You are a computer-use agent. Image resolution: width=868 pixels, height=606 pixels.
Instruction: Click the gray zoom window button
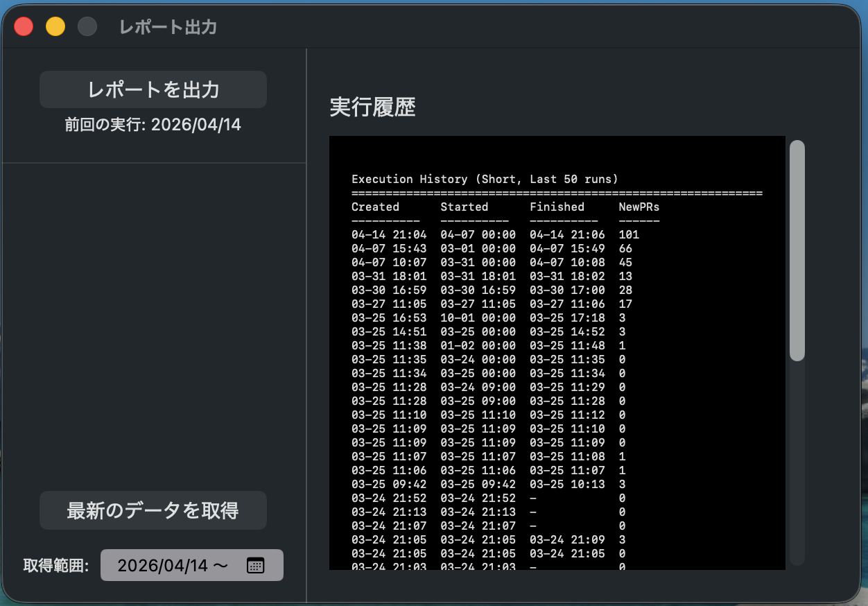pyautogui.click(x=87, y=26)
